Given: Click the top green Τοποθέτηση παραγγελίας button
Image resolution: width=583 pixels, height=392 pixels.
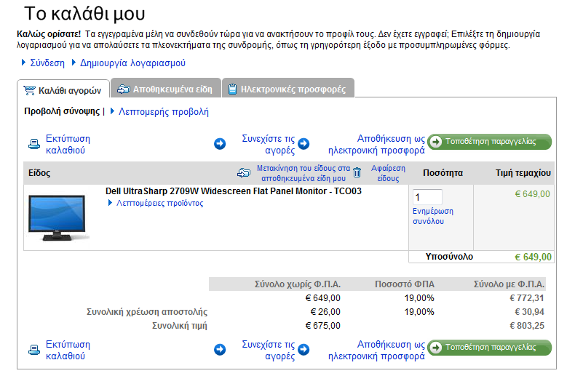Looking at the screenshot, I should coord(489,142).
